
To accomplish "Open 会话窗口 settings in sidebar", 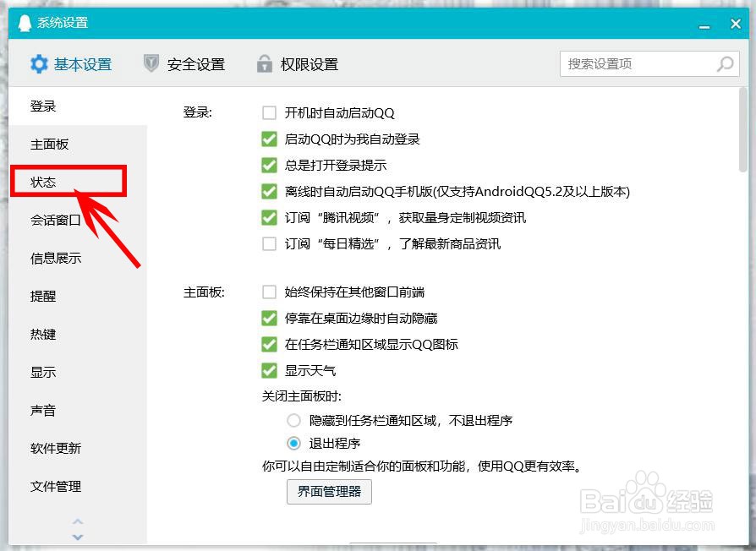I will click(78, 220).
